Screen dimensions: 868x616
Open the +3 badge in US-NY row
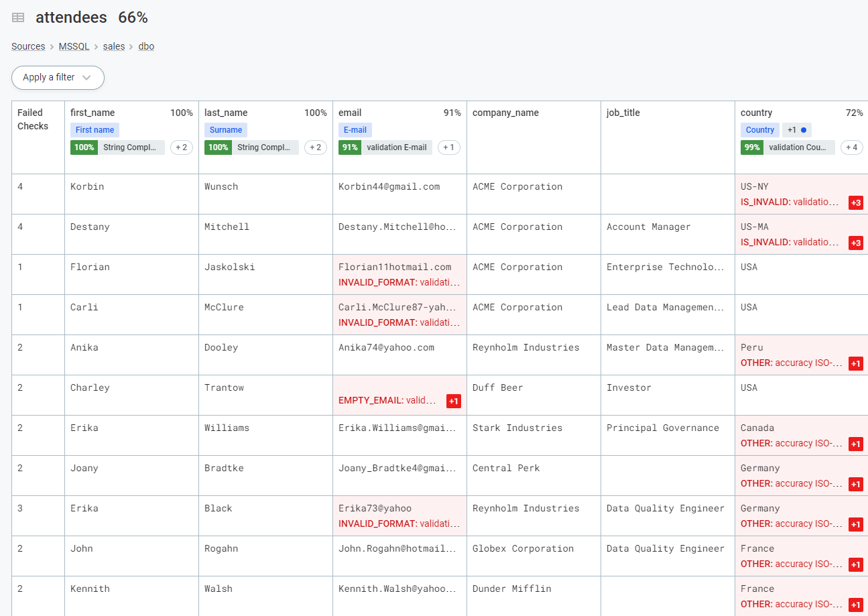coord(855,202)
